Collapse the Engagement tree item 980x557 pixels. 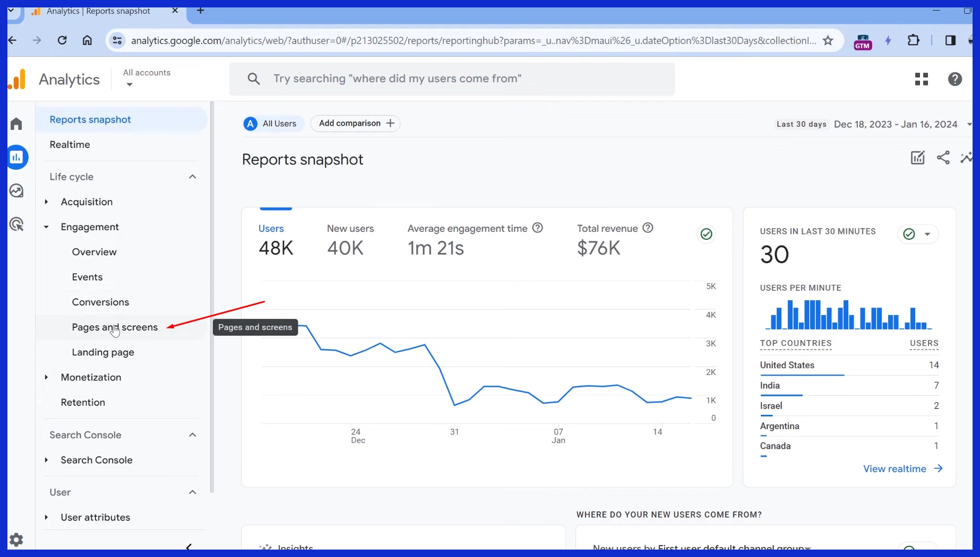tap(46, 227)
